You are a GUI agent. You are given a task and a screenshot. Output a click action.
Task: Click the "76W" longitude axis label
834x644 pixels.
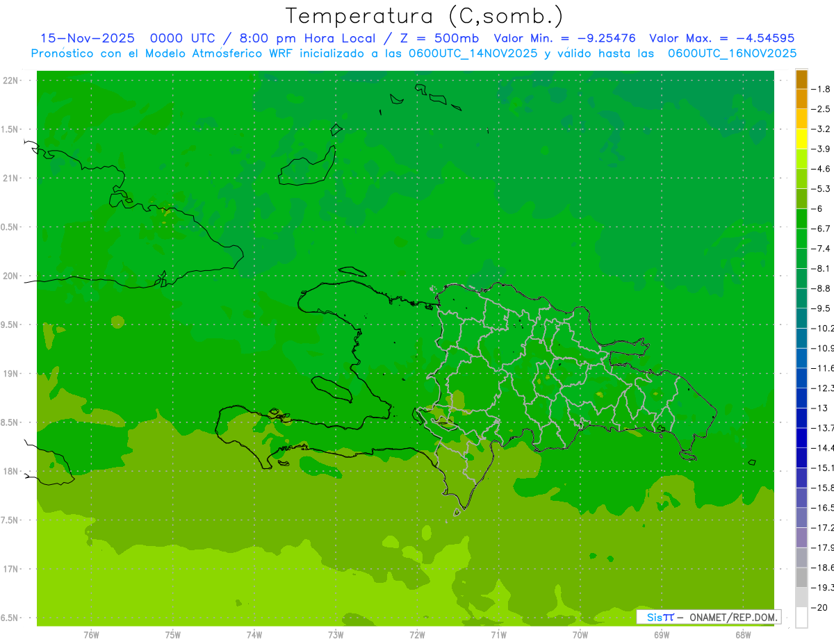click(91, 635)
